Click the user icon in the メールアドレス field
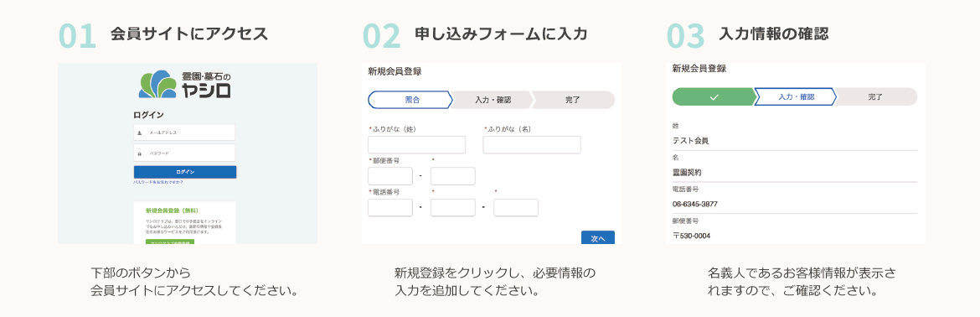 coord(139,133)
